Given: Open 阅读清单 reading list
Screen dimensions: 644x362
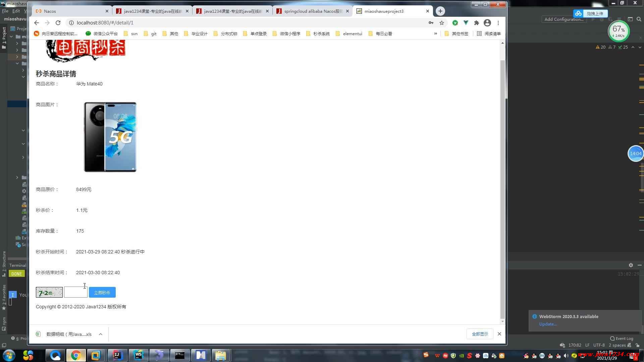Looking at the screenshot, I should (x=489, y=34).
